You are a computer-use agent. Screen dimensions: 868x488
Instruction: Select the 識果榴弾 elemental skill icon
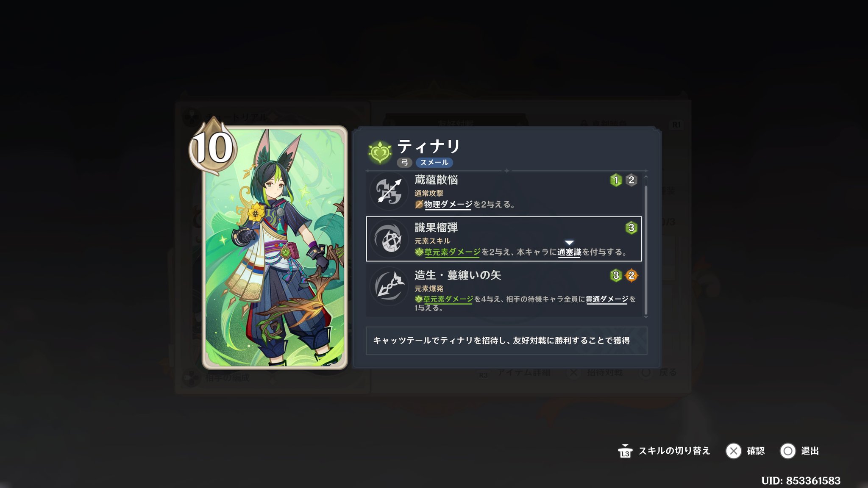pyautogui.click(x=389, y=239)
